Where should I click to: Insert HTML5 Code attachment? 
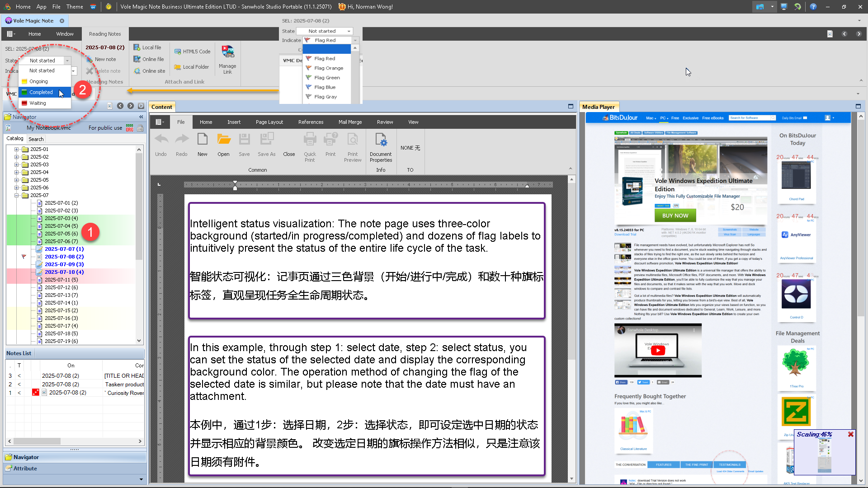pyautogui.click(x=193, y=52)
